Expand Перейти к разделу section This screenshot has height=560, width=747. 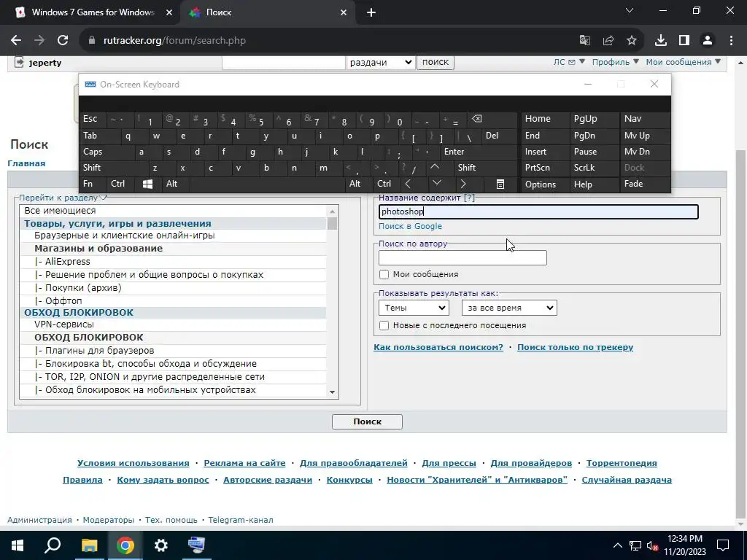[63, 198]
